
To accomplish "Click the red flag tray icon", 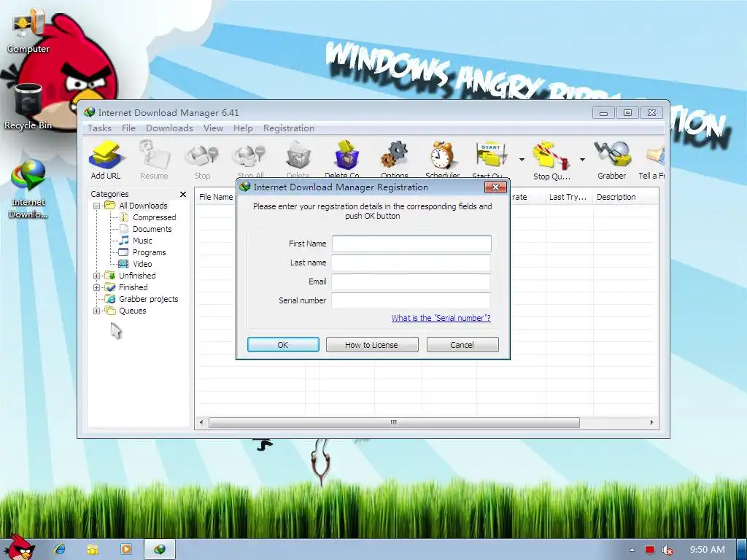I will (650, 550).
